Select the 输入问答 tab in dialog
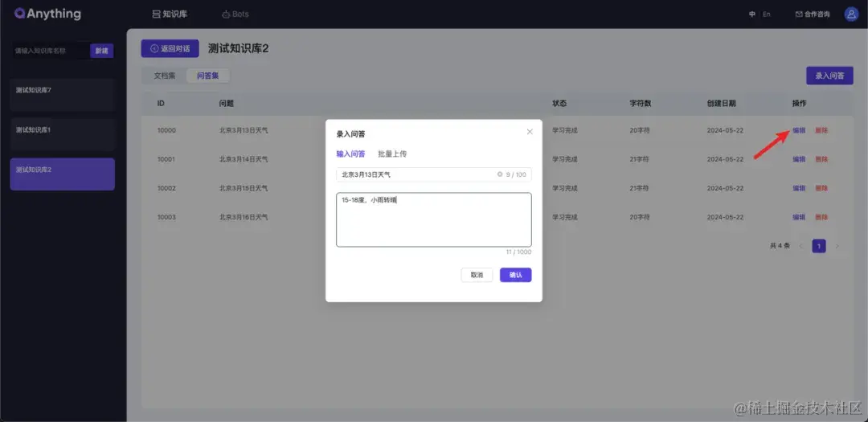The height and width of the screenshot is (422, 868). pyautogui.click(x=350, y=154)
